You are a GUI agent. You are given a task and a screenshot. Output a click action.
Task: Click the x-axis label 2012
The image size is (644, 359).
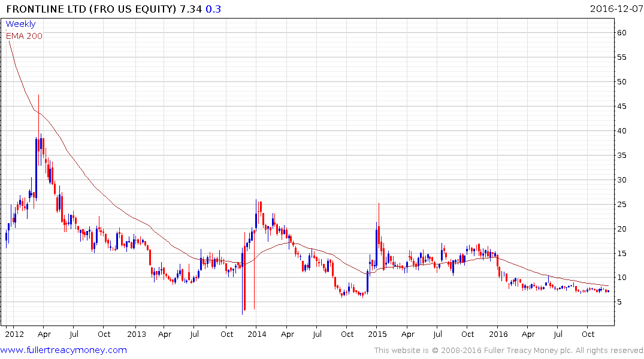coord(14,334)
